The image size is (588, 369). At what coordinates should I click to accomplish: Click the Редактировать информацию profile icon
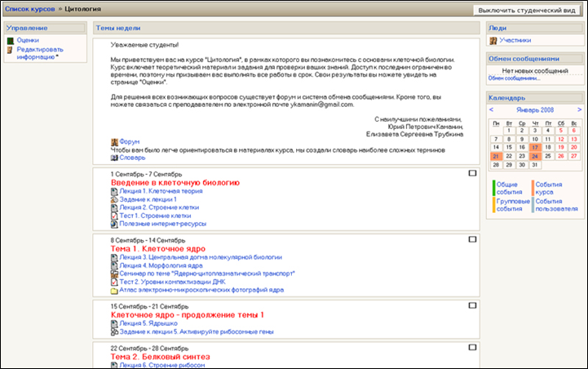tap(10, 50)
